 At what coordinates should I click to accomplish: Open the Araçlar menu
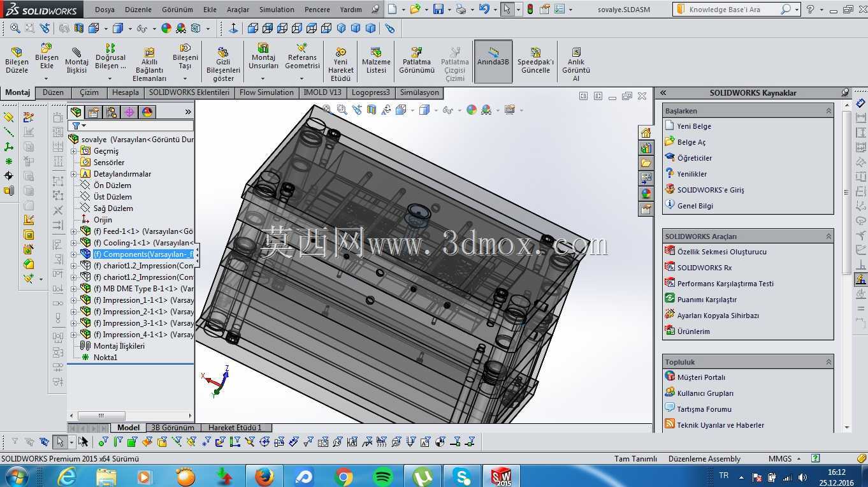[x=238, y=10]
